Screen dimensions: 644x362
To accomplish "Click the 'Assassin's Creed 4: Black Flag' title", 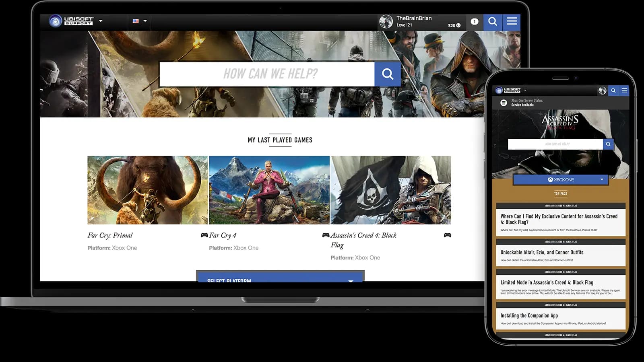I will (x=363, y=240).
